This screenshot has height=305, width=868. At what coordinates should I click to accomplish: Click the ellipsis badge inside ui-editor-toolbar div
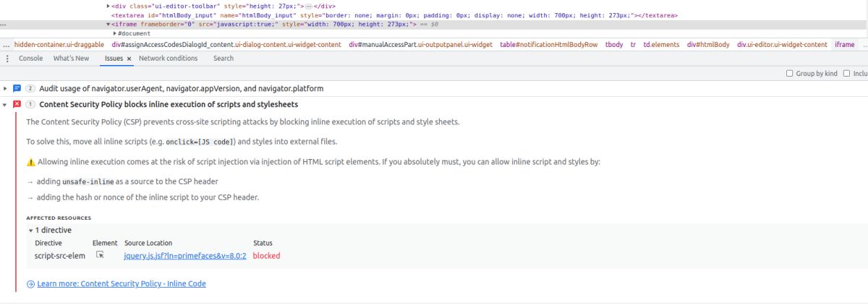point(307,6)
